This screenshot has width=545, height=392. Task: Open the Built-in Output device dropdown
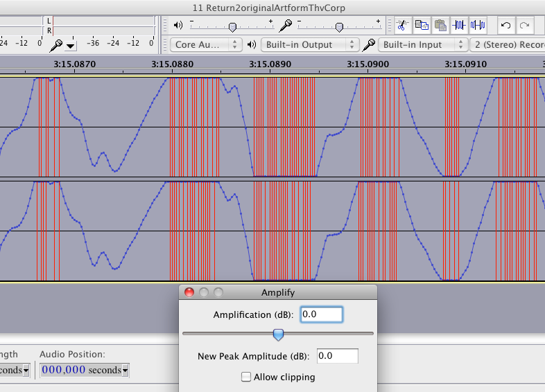tap(310, 45)
